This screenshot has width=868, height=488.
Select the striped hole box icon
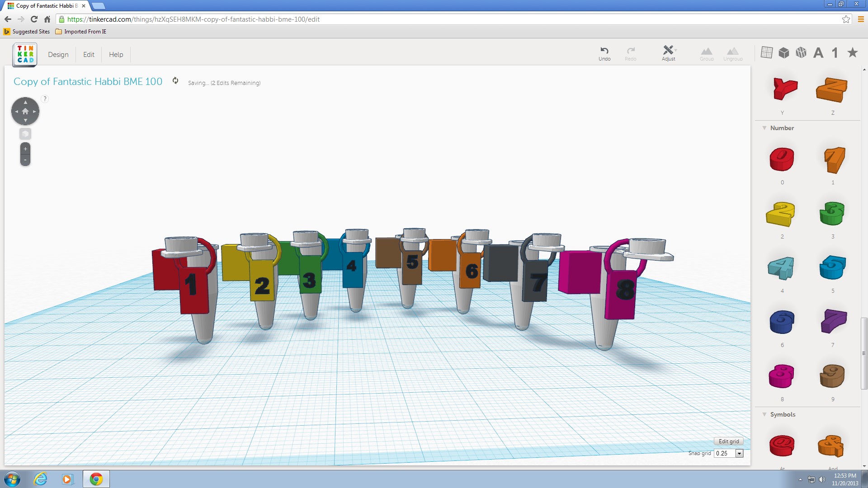click(801, 52)
